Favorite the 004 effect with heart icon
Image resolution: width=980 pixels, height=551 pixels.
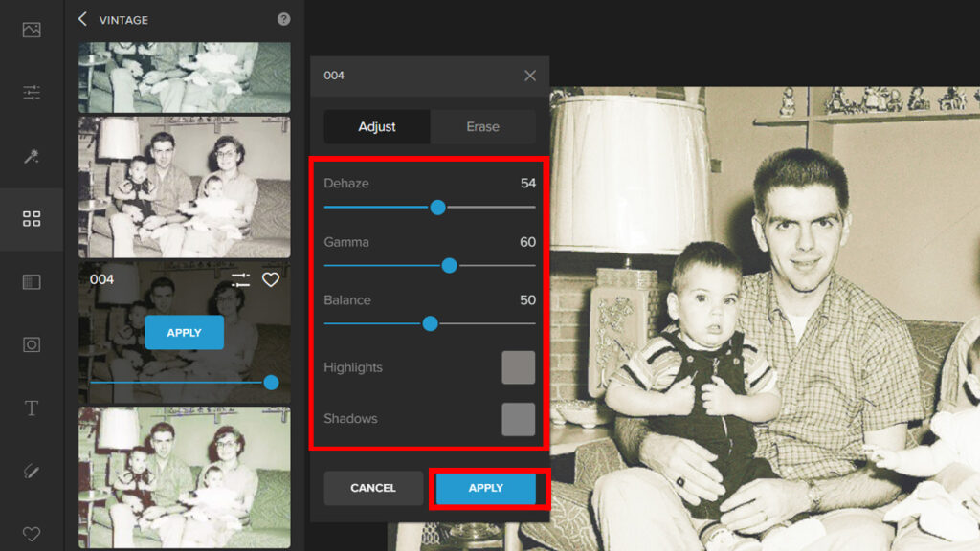[x=271, y=279]
